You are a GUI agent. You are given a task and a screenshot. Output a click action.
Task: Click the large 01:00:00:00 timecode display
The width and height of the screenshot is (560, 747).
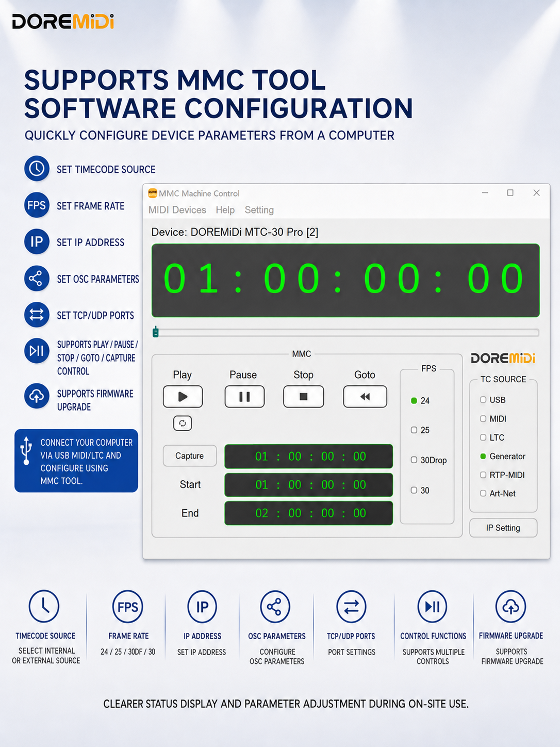(345, 280)
